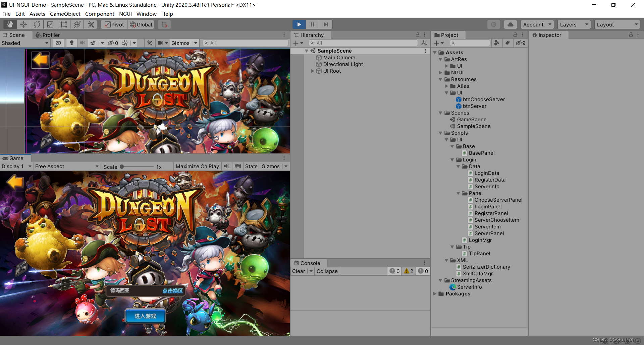Search by label in Project
Image resolution: width=644 pixels, height=345 pixels.
508,43
